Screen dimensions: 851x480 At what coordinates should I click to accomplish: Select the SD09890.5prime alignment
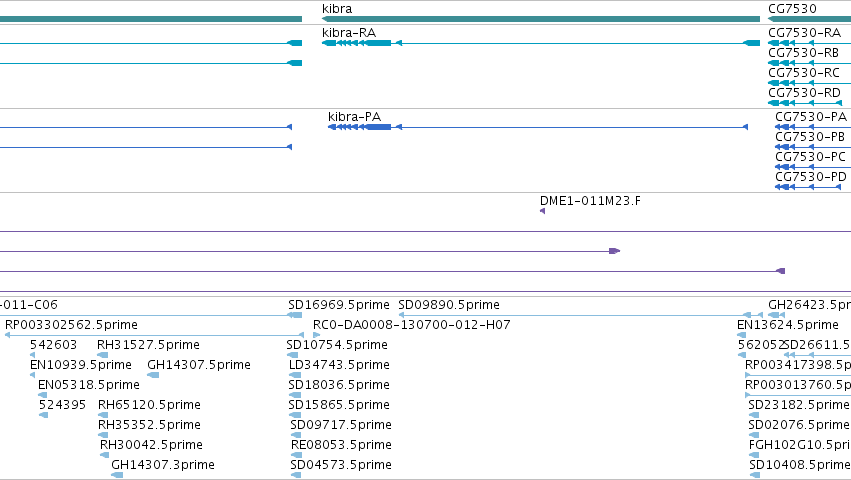[580, 315]
